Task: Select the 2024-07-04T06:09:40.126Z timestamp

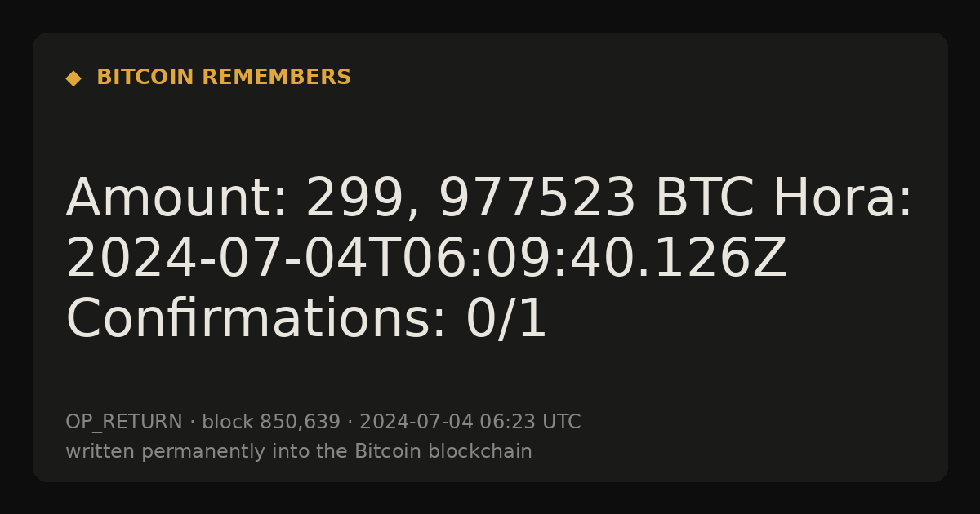Action: coord(426,259)
